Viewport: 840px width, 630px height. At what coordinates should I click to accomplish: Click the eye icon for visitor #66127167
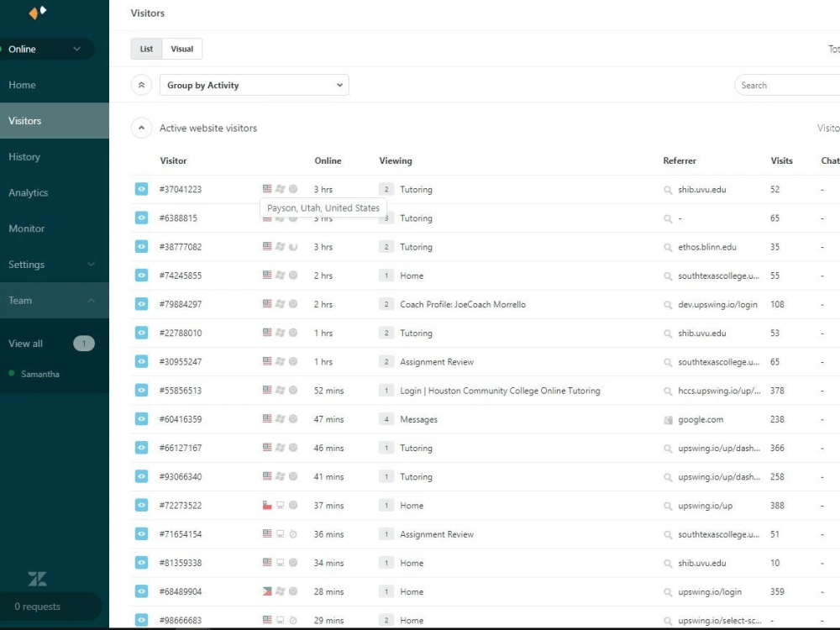[141, 448]
